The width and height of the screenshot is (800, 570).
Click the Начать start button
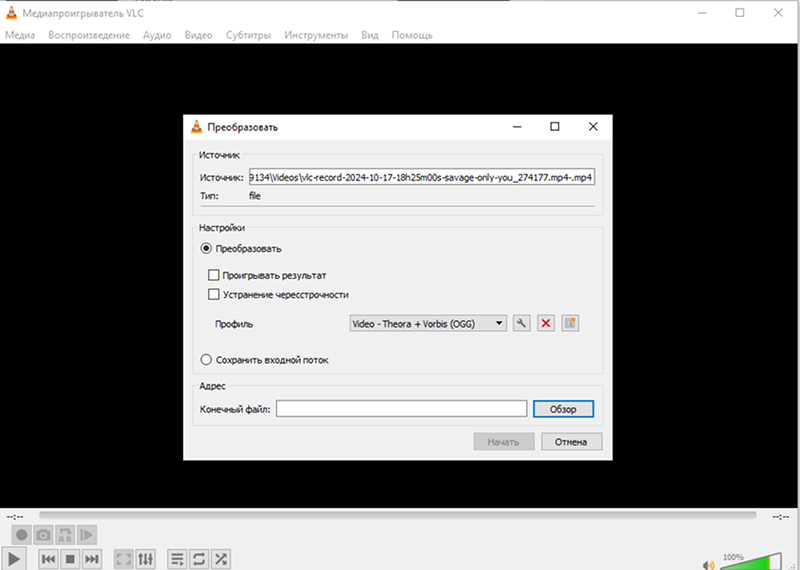[x=504, y=442]
